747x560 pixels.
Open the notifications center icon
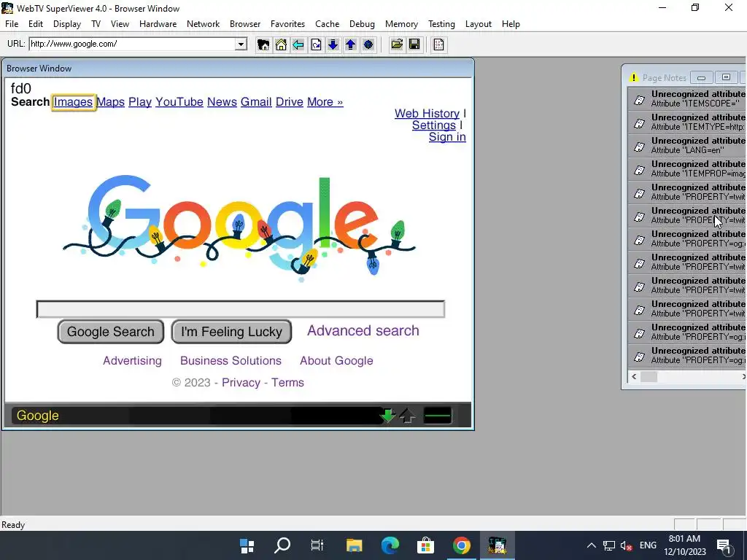click(x=724, y=546)
